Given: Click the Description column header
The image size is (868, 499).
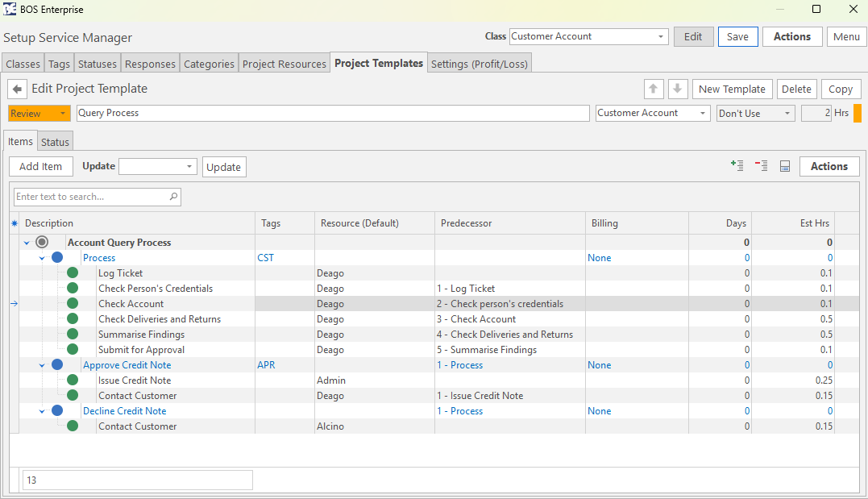Looking at the screenshot, I should coord(137,223).
